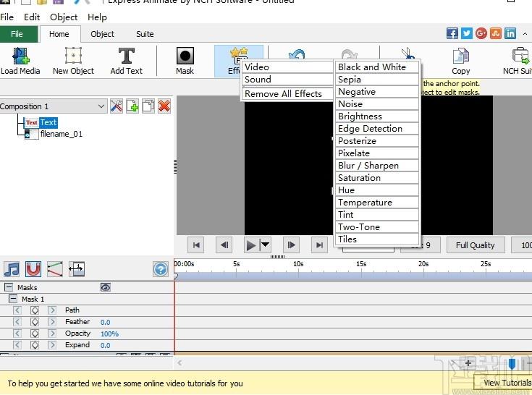Image resolution: width=532 pixels, height=395 pixels.
Task: Collapse the ribbon with the chevron
Action: click(x=525, y=33)
